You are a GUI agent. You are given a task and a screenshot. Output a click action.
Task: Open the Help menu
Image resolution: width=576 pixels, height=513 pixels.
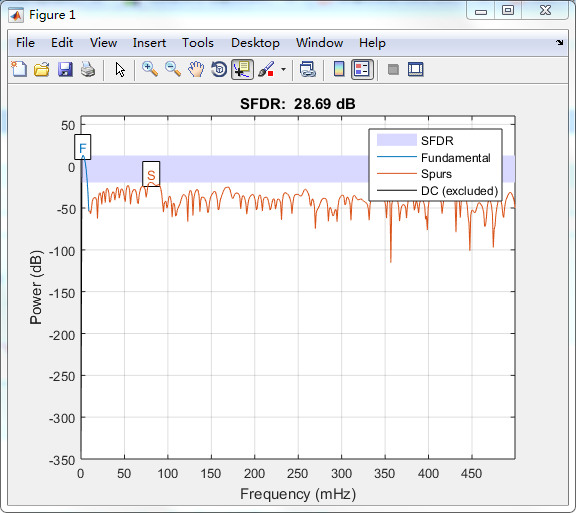[x=372, y=43]
